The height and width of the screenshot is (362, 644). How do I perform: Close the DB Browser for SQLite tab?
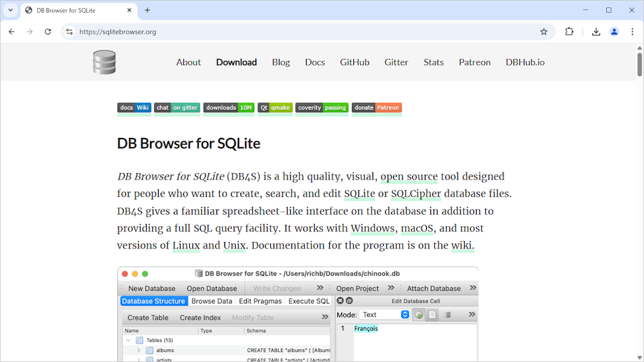coord(129,10)
